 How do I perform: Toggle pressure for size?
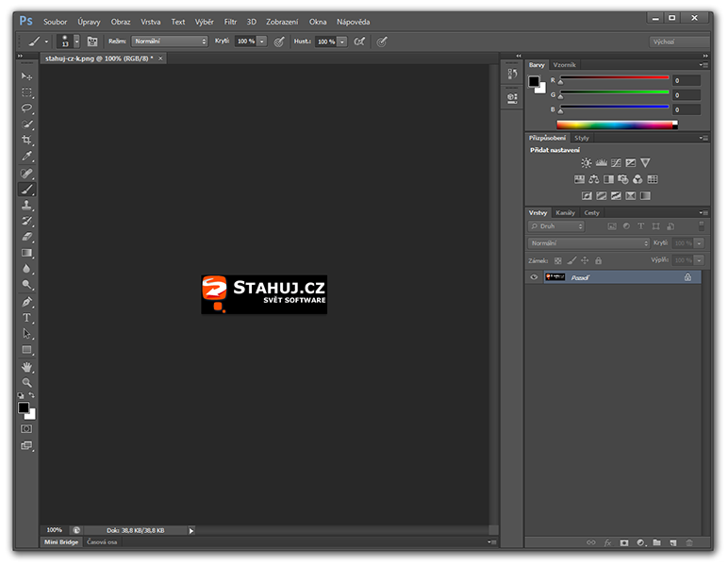pos(382,42)
